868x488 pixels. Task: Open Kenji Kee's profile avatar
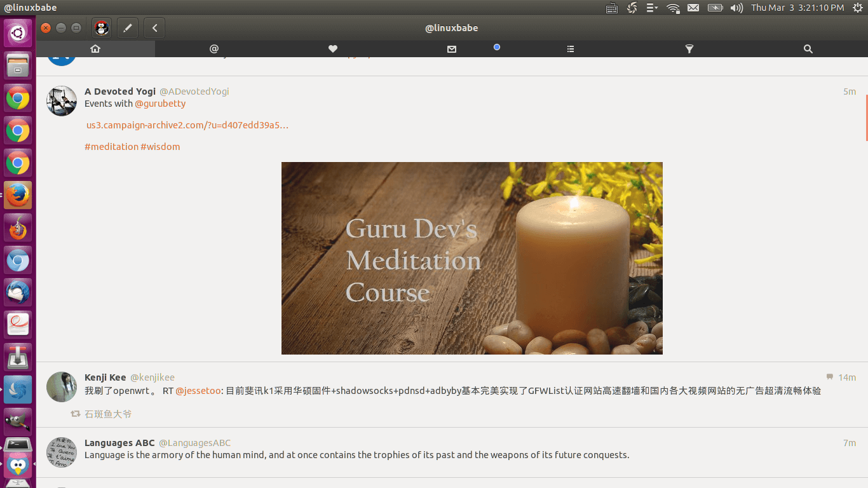tap(62, 387)
